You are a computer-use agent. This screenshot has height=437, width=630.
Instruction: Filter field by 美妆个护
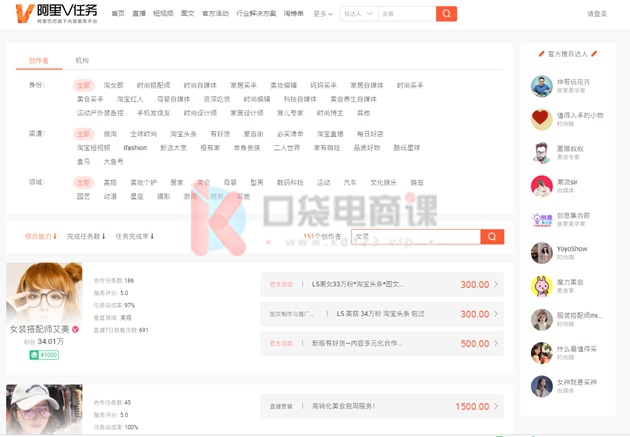pos(143,182)
